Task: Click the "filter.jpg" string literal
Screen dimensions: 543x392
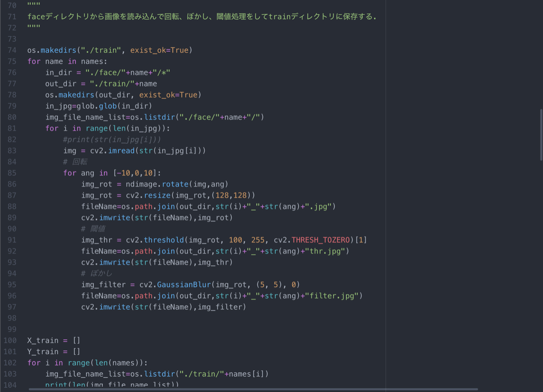Action: coord(331,296)
